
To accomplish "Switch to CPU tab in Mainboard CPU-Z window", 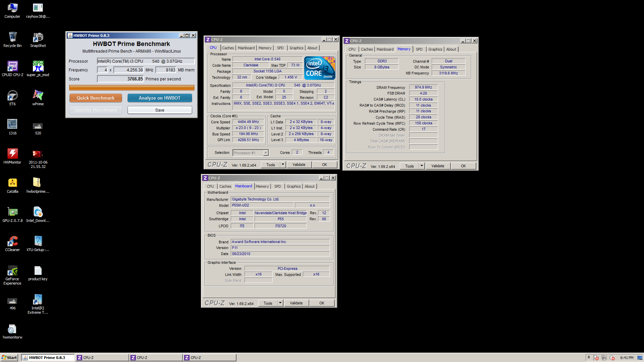I will tap(210, 186).
